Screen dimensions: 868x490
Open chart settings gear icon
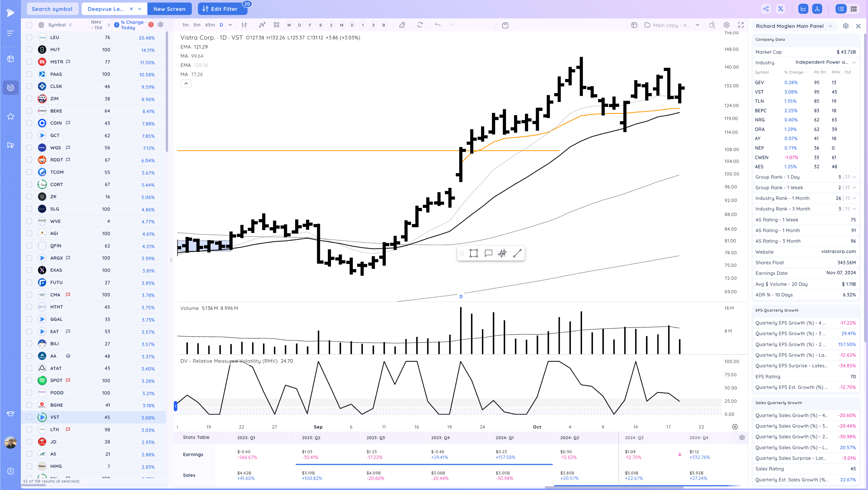tap(727, 25)
